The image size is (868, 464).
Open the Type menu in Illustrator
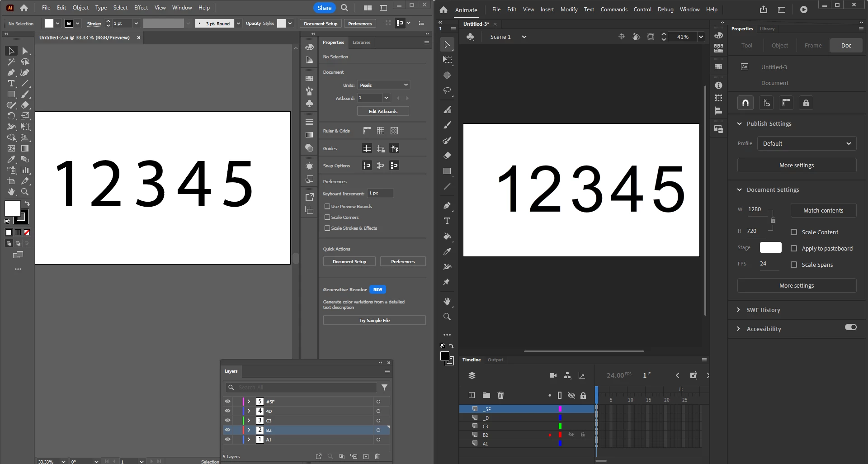click(101, 8)
